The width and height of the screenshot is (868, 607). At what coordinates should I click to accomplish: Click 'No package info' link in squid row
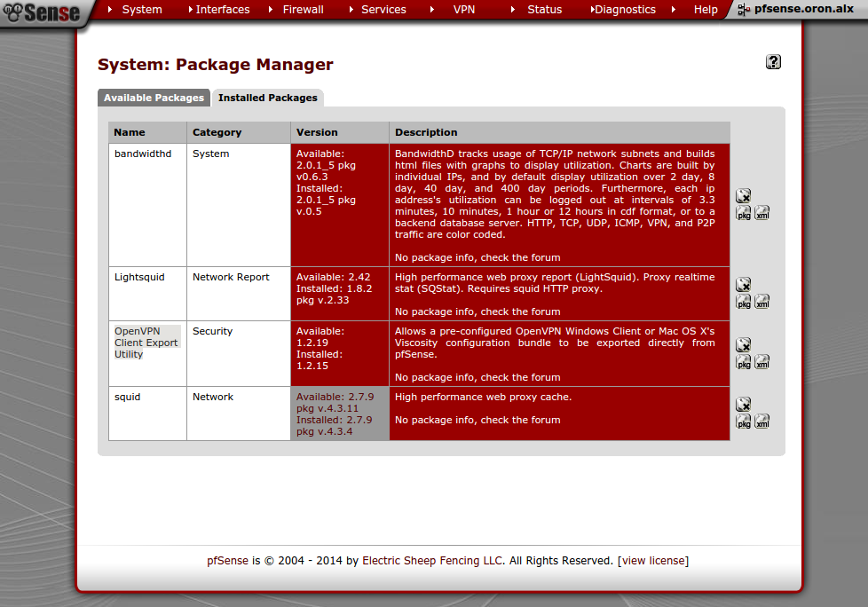[477, 420]
